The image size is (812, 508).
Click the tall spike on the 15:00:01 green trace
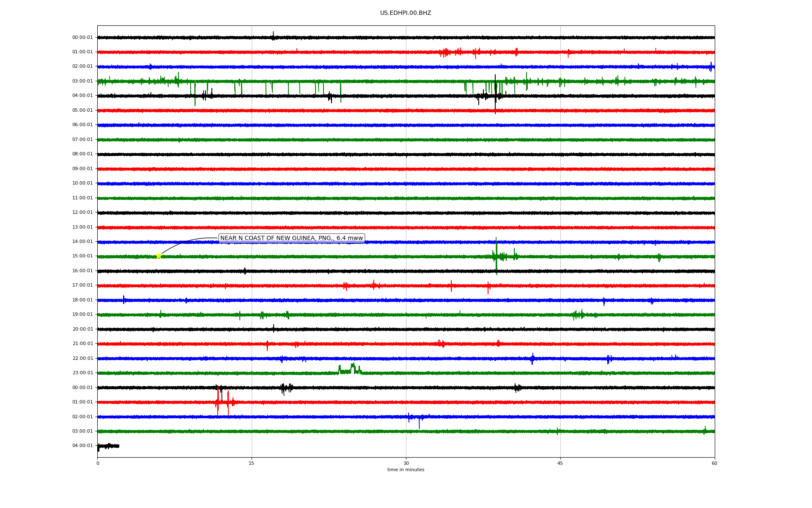coord(497,256)
